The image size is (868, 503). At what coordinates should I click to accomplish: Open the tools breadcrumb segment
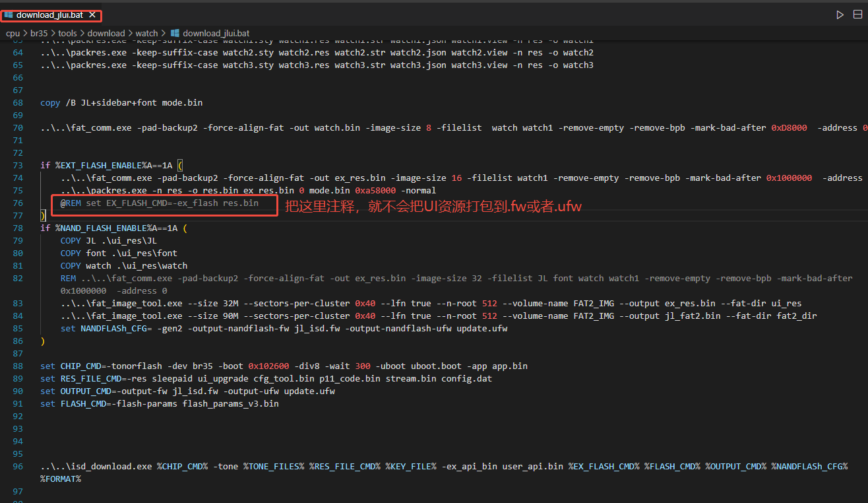point(67,33)
